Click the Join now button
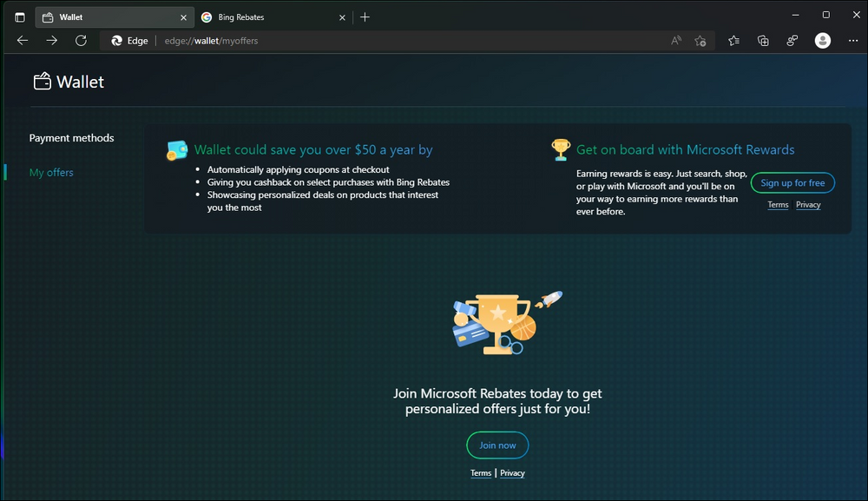 (497, 445)
